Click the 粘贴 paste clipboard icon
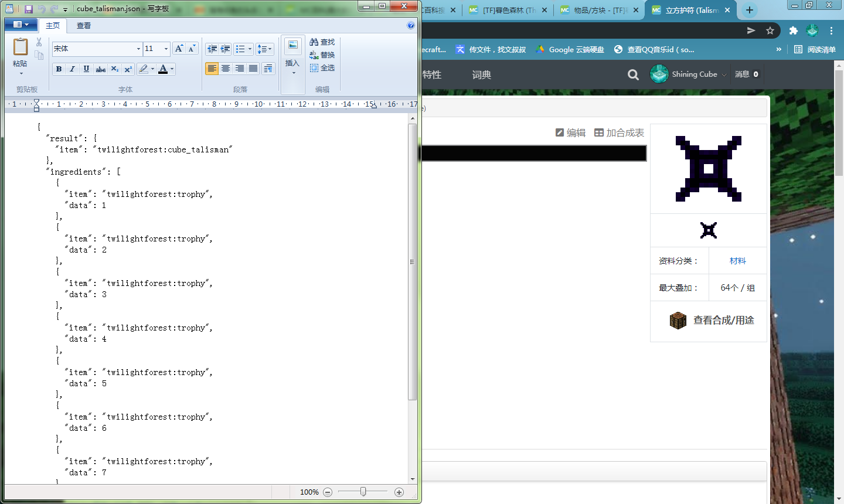The image size is (844, 504). tap(21, 47)
